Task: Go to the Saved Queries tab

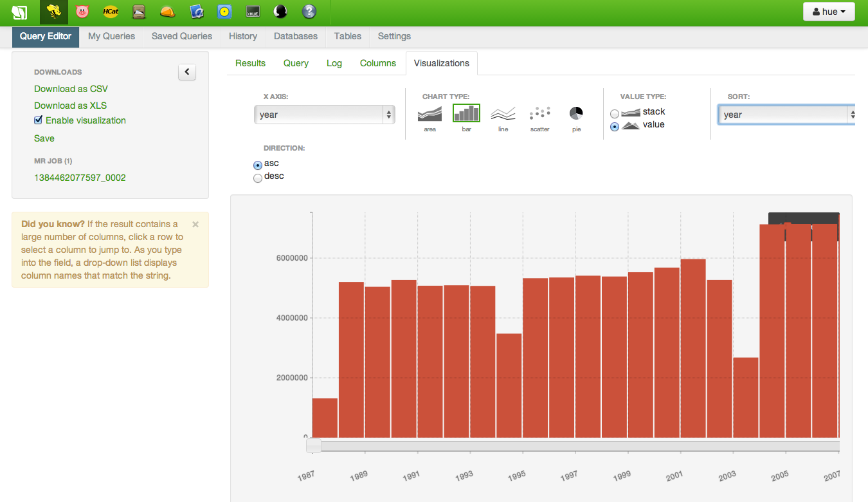Action: point(182,36)
